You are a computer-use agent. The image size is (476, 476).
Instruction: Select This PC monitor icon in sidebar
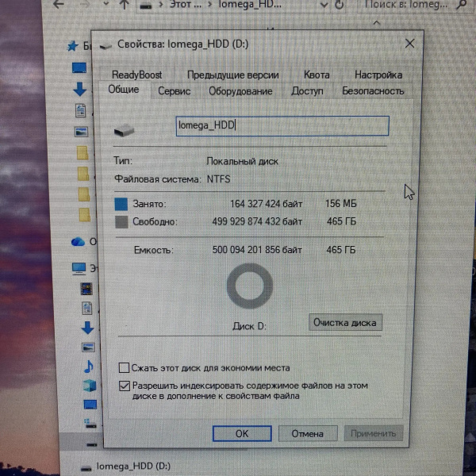point(79,268)
